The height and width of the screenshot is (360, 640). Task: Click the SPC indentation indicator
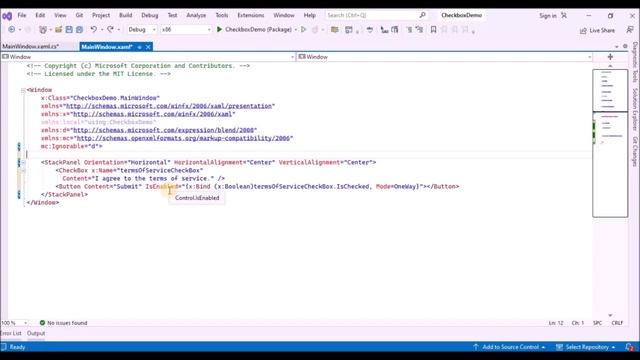(x=598, y=323)
